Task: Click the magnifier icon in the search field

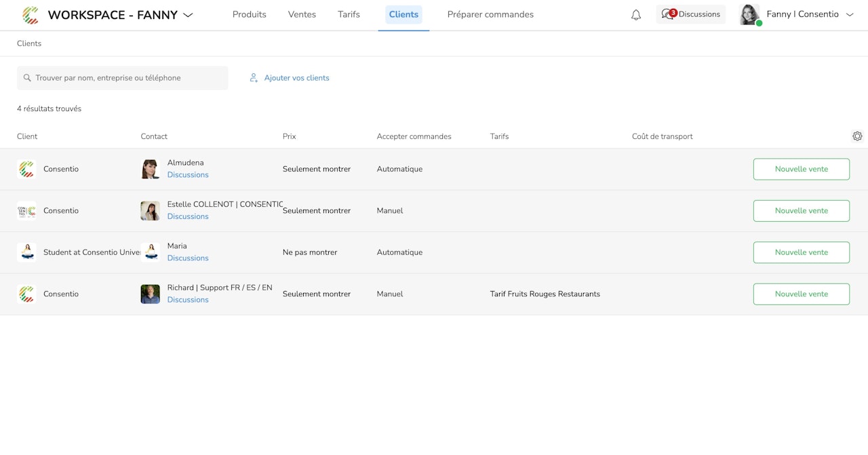Action: coord(27,78)
